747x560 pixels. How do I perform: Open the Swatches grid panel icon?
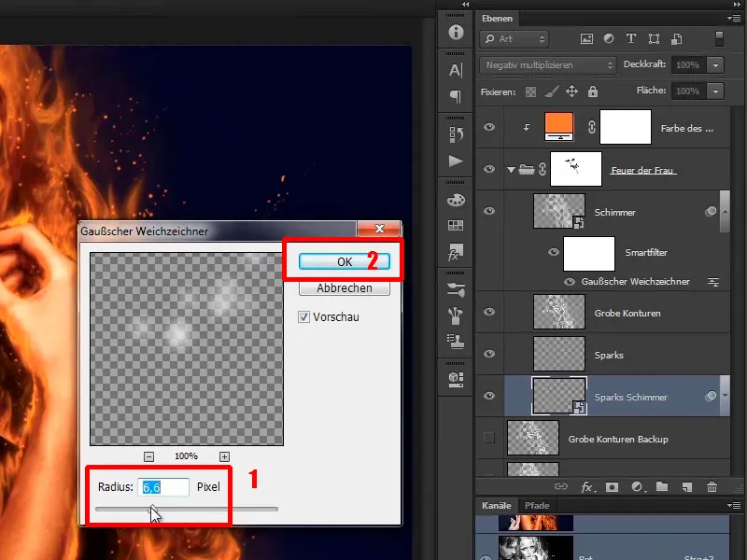coord(456,225)
